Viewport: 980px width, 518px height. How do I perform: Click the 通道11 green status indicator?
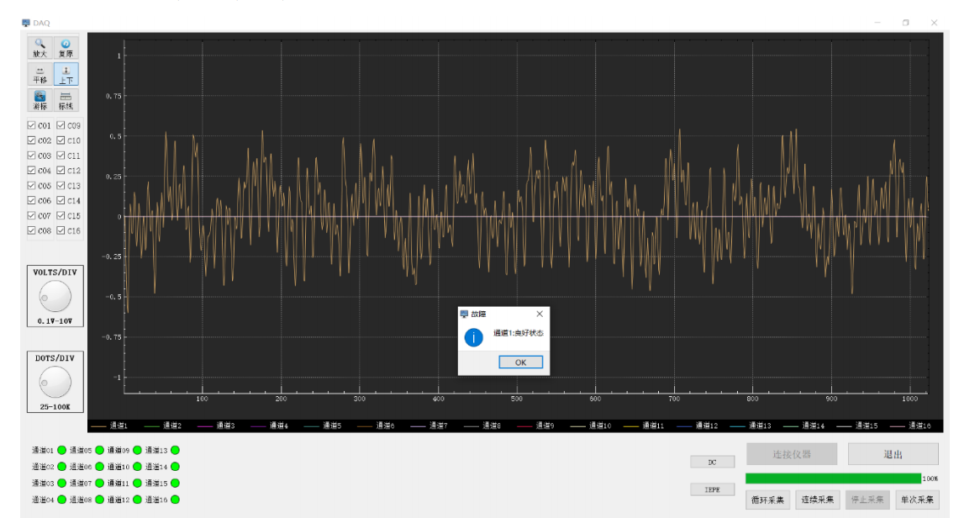(x=138, y=483)
